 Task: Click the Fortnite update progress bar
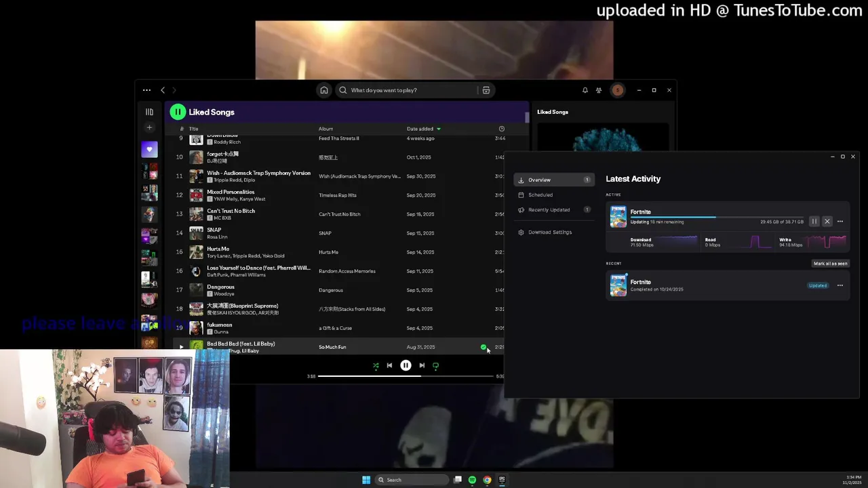(x=717, y=217)
